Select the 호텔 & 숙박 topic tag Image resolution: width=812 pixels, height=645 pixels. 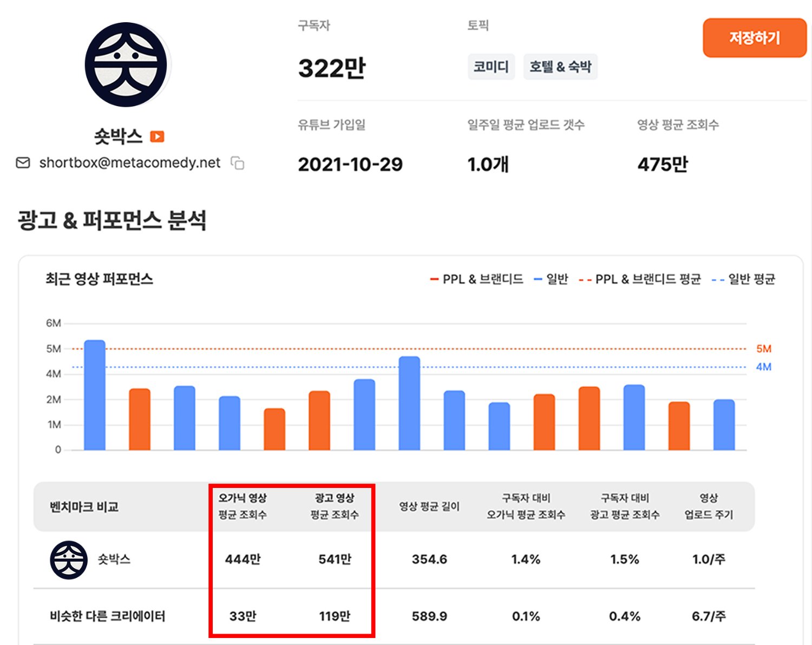tap(560, 67)
